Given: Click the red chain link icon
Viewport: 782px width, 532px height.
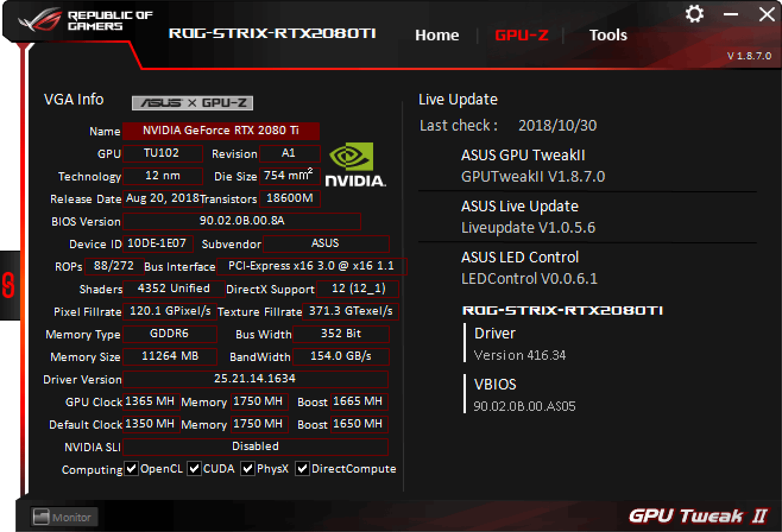Looking at the screenshot, I should click(8, 286).
